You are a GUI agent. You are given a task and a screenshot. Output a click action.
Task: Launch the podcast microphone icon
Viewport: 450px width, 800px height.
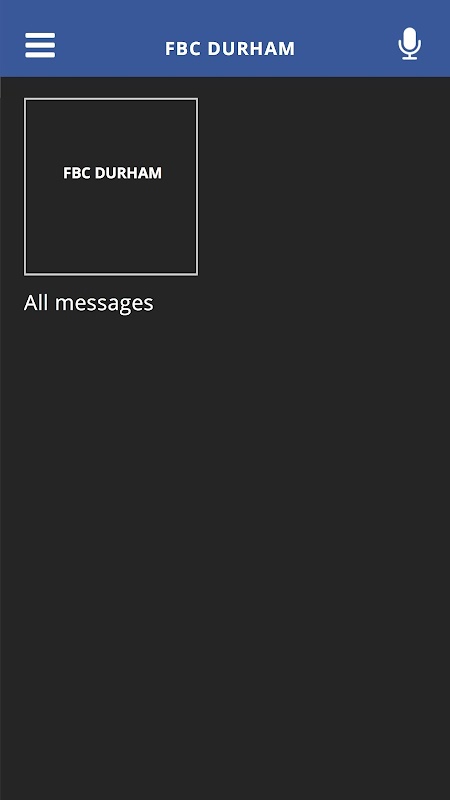(x=410, y=44)
